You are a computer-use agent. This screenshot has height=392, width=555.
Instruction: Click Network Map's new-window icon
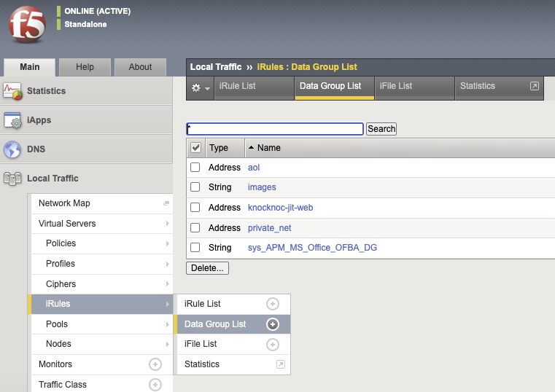166,203
